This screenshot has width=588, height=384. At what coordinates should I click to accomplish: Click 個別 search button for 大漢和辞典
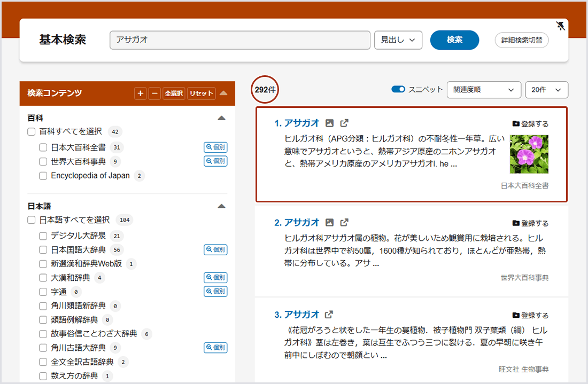(215, 278)
